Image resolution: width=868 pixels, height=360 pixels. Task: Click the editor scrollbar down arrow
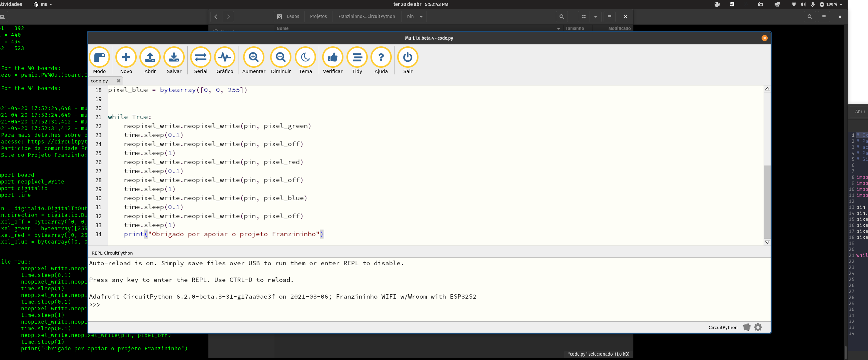pos(767,242)
